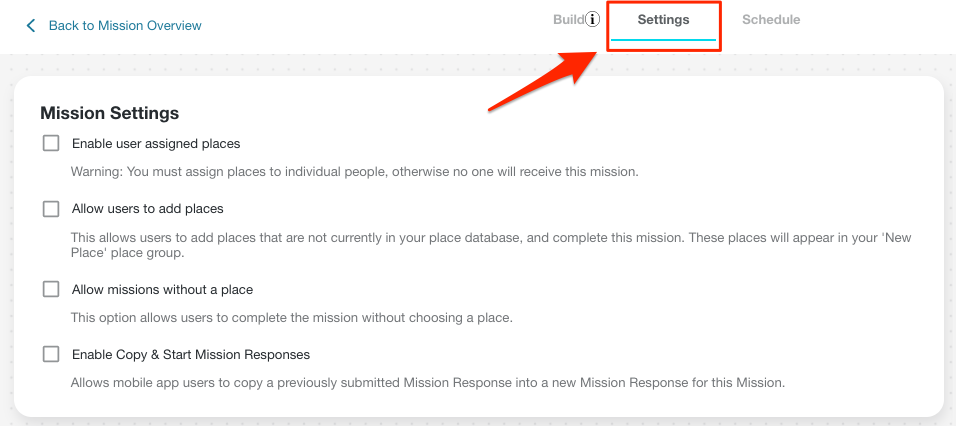Click the warning text about assigning places
The image size is (956, 426).
(x=354, y=172)
